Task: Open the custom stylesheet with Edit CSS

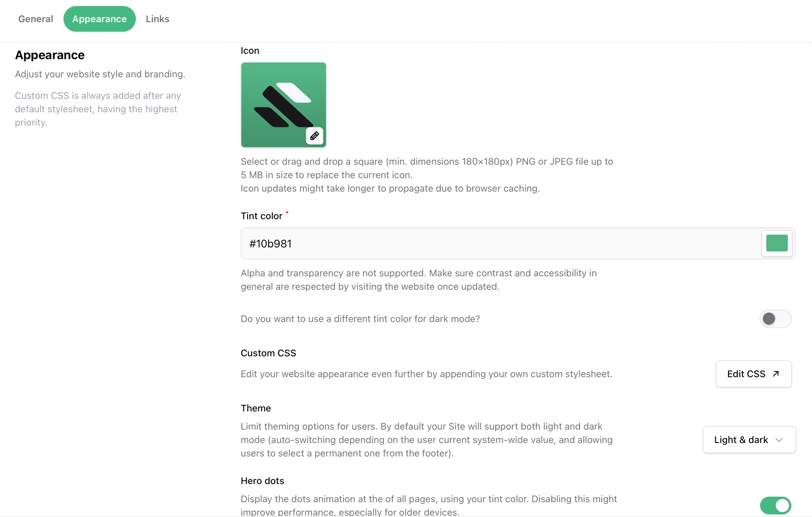Action: (753, 374)
